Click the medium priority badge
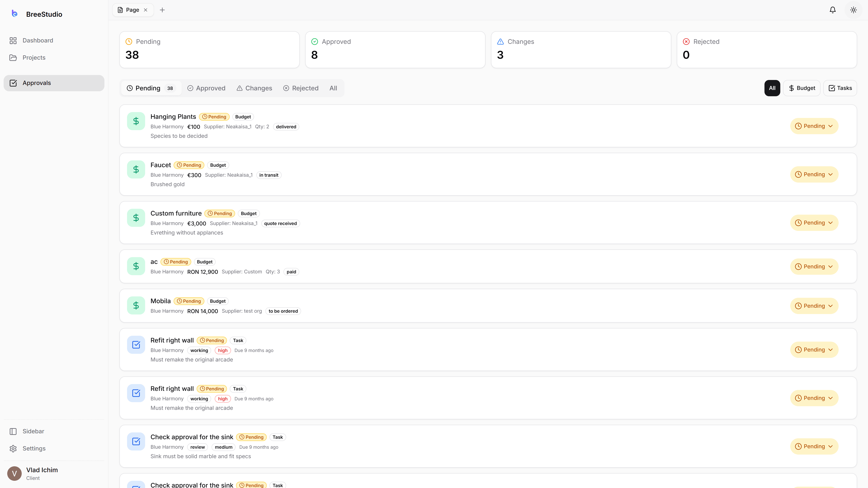Screen dimensions: 868x488 pos(224,447)
